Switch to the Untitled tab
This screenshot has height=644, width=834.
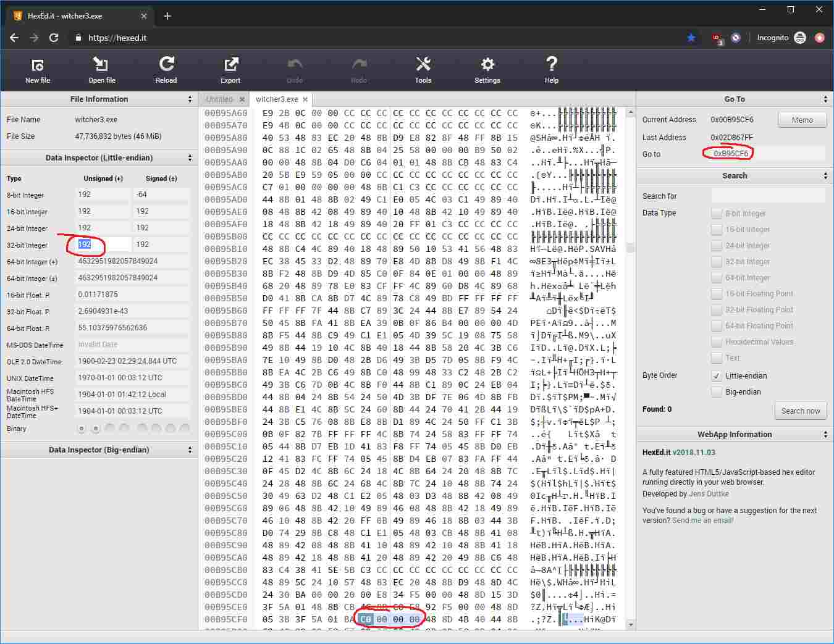tap(219, 99)
